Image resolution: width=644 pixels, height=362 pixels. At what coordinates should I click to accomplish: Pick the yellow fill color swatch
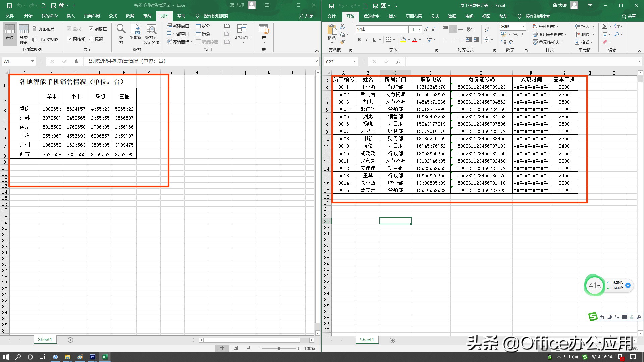404,40
